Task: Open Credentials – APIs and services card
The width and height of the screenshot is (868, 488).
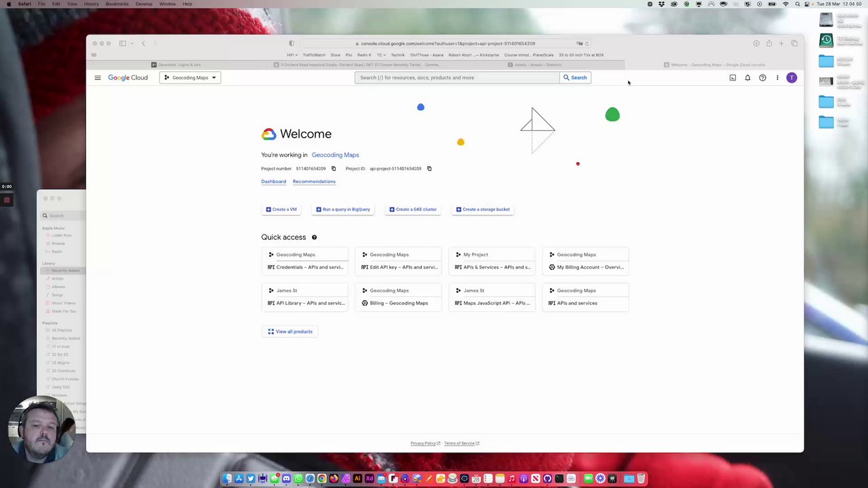Action: (305, 261)
